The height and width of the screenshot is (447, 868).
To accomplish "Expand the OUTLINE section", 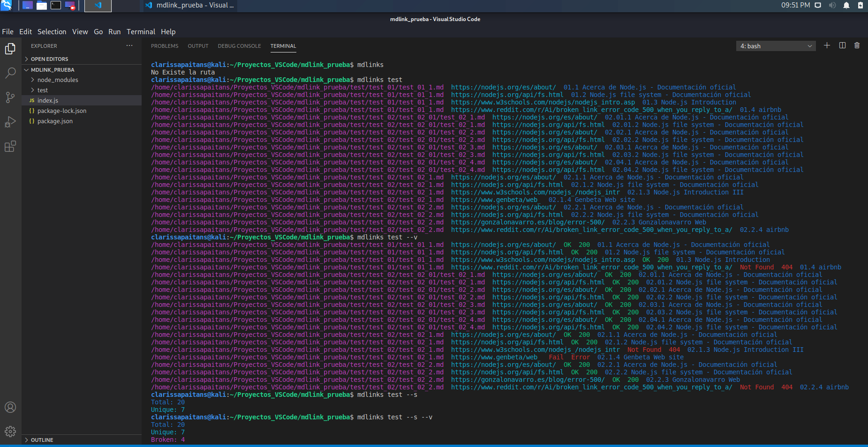I will click(82, 440).
